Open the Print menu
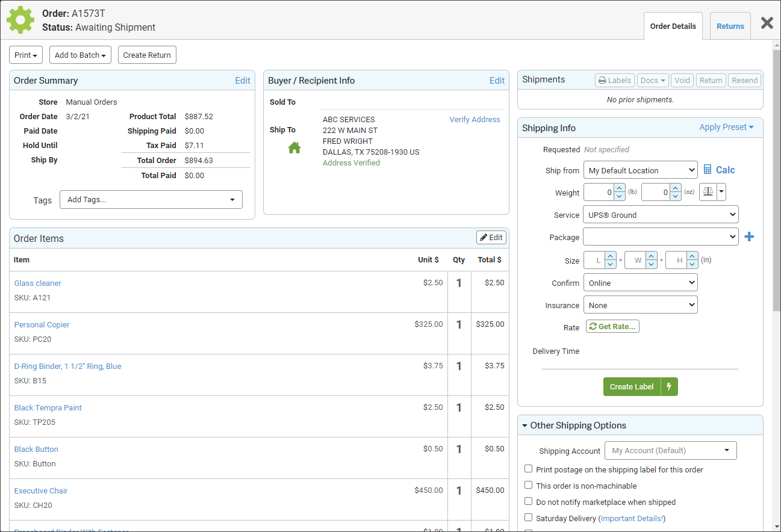Screen dimensions: 781x532 pos(26,55)
